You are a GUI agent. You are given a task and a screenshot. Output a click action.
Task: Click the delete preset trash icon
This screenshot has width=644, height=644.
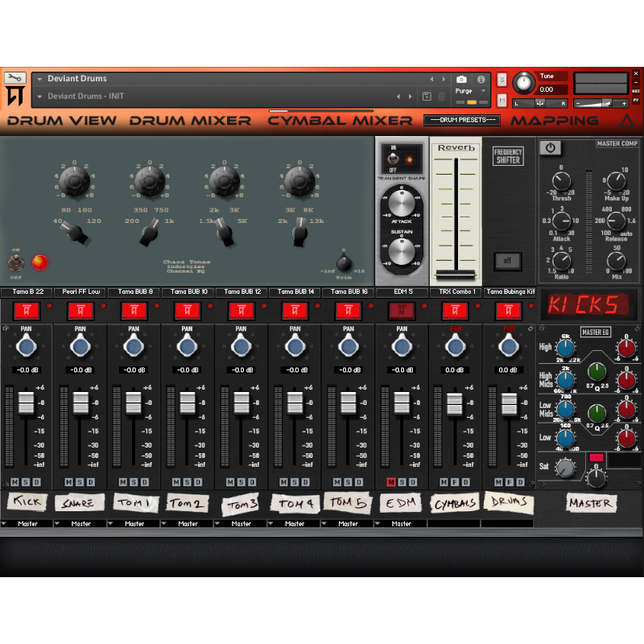[x=441, y=97]
